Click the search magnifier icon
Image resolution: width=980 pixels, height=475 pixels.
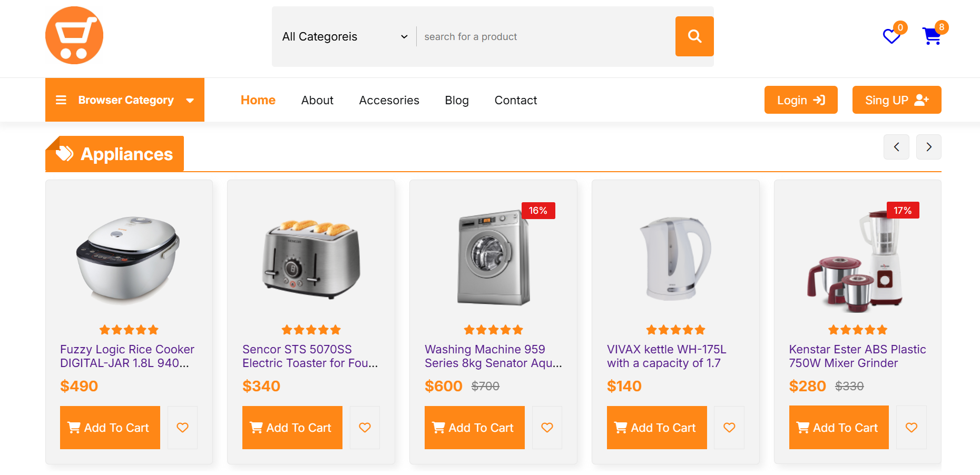(694, 36)
